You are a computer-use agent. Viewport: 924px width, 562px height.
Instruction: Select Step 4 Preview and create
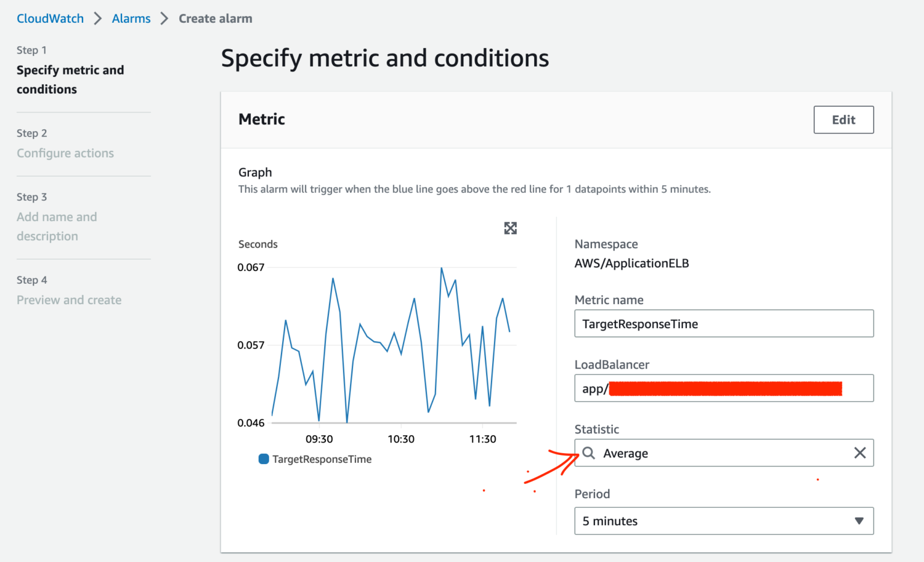(x=69, y=299)
